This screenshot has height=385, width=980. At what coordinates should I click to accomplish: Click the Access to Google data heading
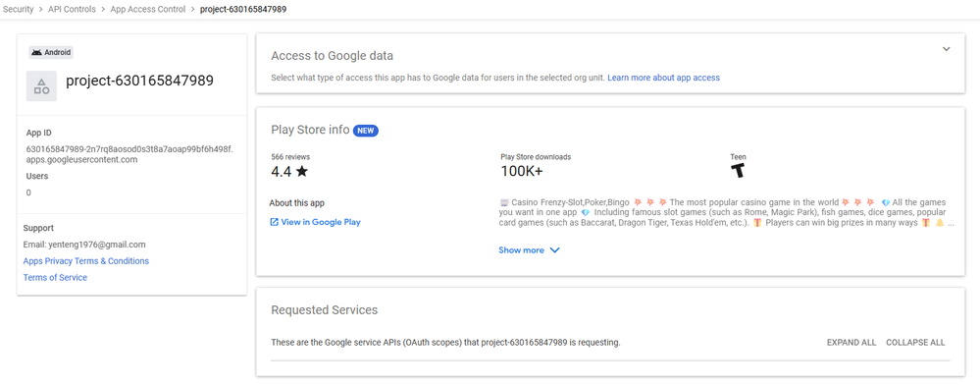(x=332, y=56)
